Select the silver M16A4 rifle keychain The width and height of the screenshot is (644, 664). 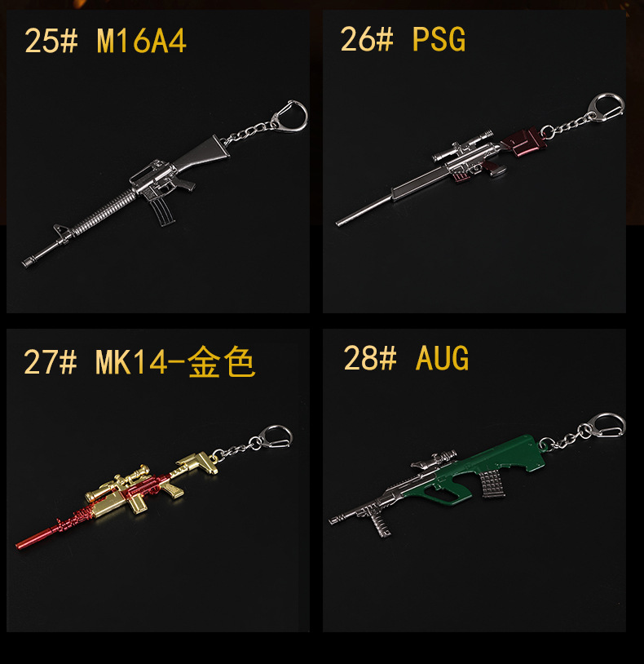[165, 184]
